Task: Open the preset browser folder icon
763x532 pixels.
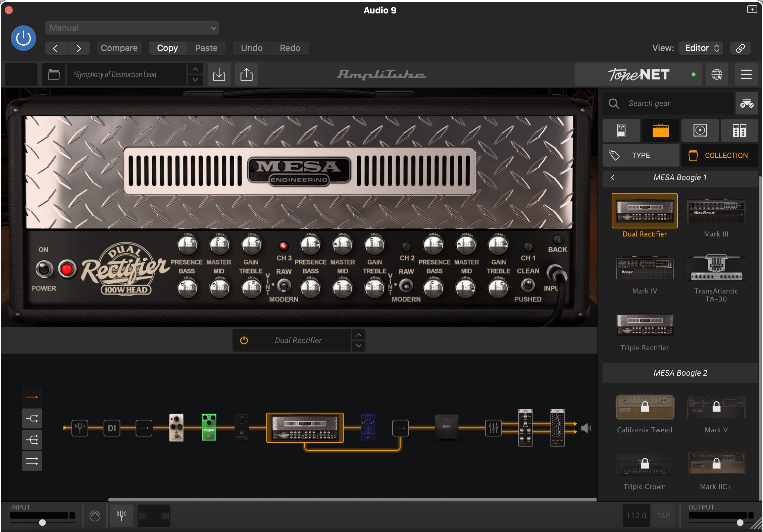Action: click(54, 74)
